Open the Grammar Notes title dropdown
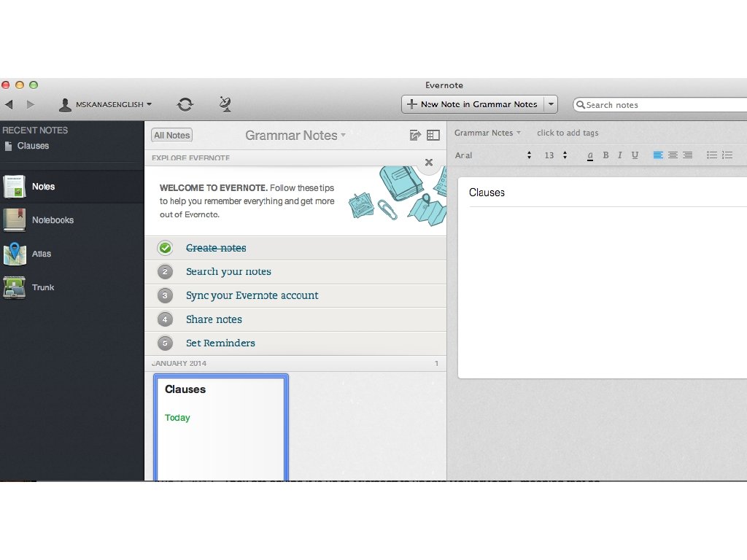Image resolution: width=747 pixels, height=560 pixels. pos(295,135)
